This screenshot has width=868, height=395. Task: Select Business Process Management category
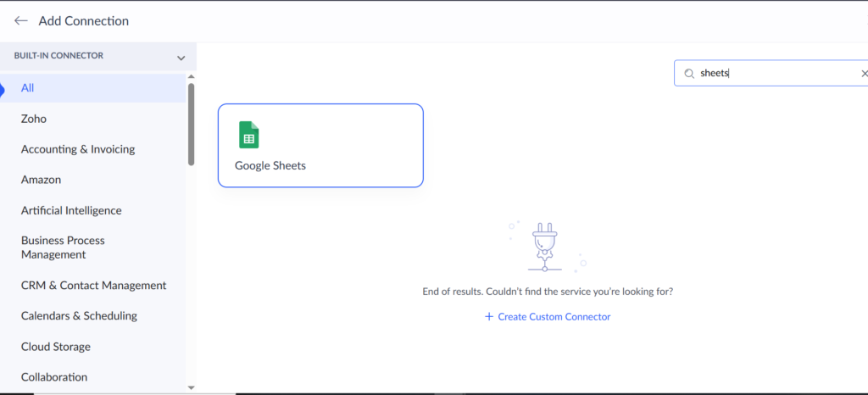(63, 248)
